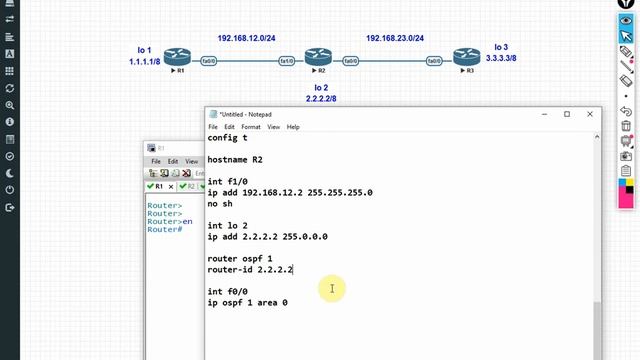Open View menu in R1 terminal window
Screen dimensions: 640x360
click(191, 161)
